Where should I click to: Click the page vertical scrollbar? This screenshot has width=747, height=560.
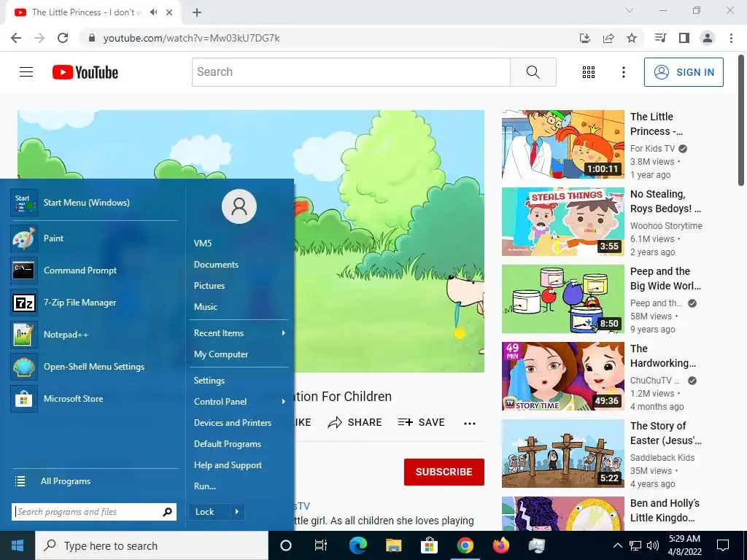[x=741, y=120]
